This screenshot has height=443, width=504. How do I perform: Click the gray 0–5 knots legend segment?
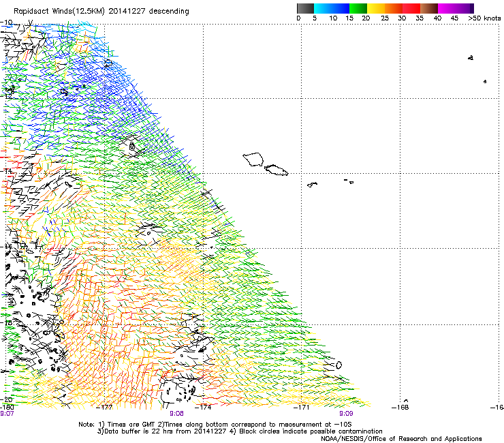(x=305, y=8)
